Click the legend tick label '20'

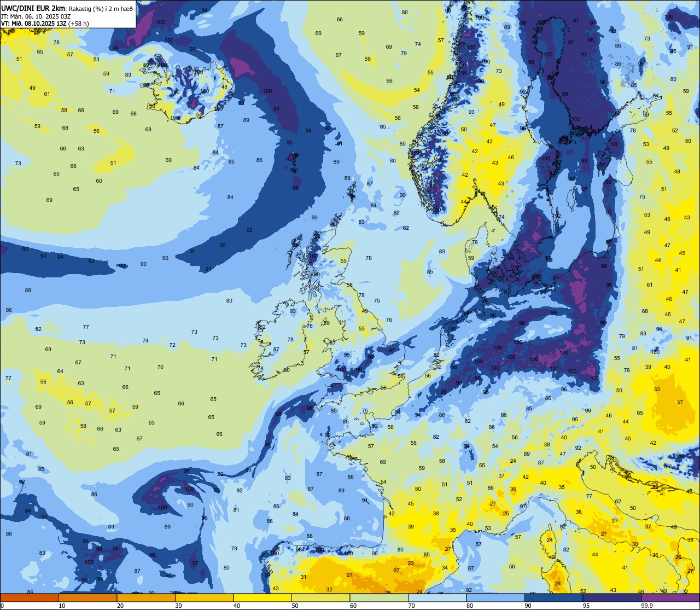pos(120,606)
